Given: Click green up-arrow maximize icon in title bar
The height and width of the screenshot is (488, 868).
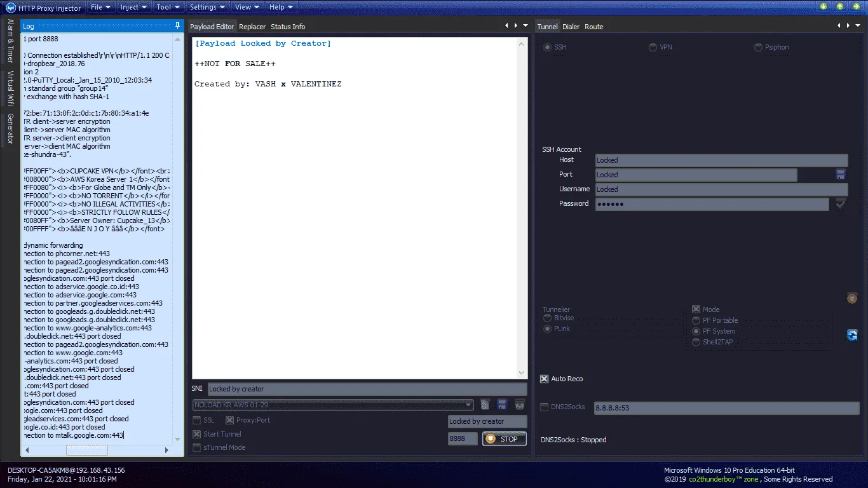Looking at the screenshot, I should (x=840, y=7).
